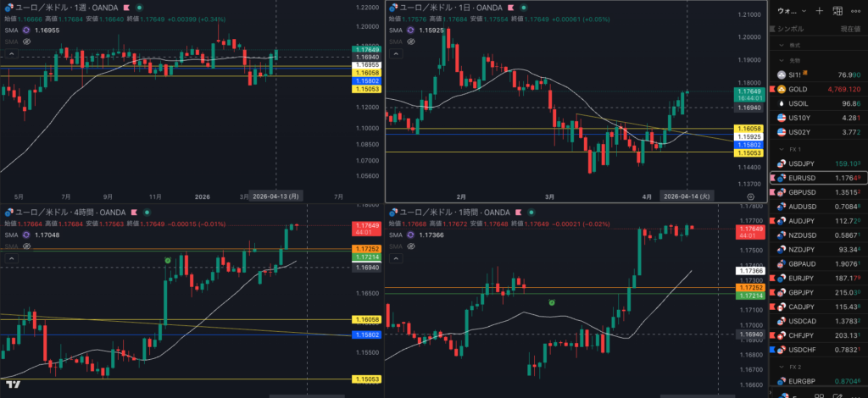868x398 pixels.
Task: Sort watchlist by 現在値 column header
Action: tap(849, 29)
